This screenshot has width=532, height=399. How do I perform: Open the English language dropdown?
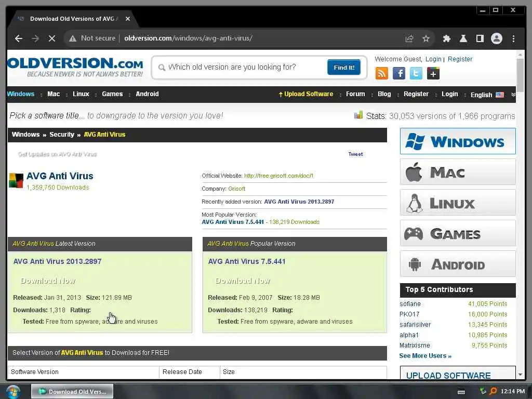tap(487, 95)
